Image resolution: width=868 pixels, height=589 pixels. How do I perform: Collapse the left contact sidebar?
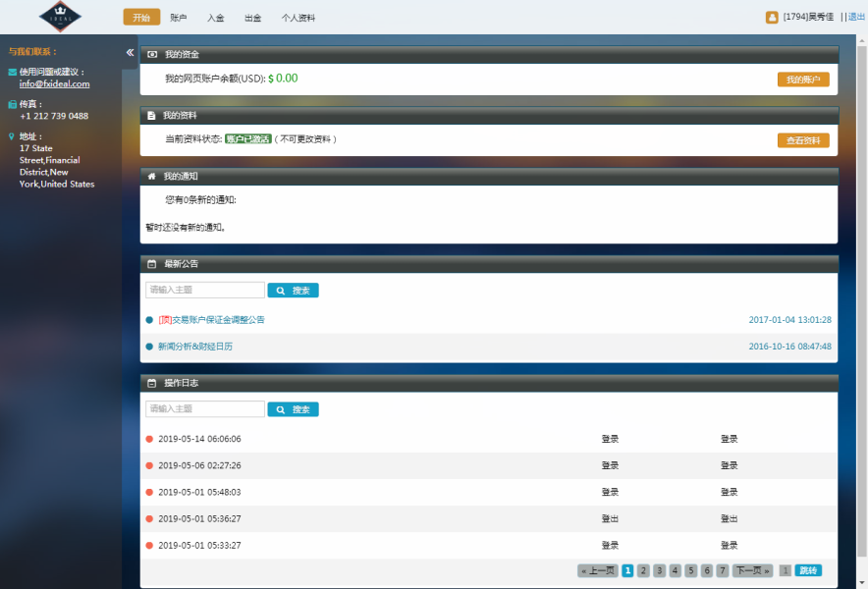pyautogui.click(x=130, y=53)
